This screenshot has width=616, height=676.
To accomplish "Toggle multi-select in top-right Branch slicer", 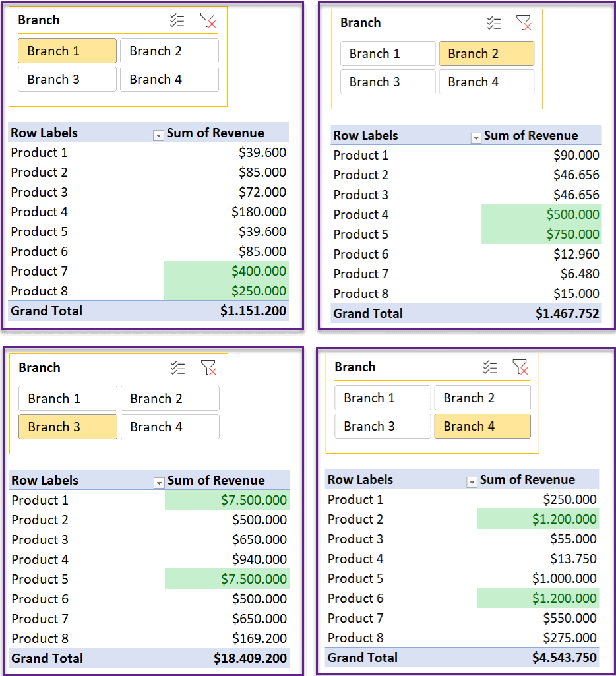I will pos(493,23).
